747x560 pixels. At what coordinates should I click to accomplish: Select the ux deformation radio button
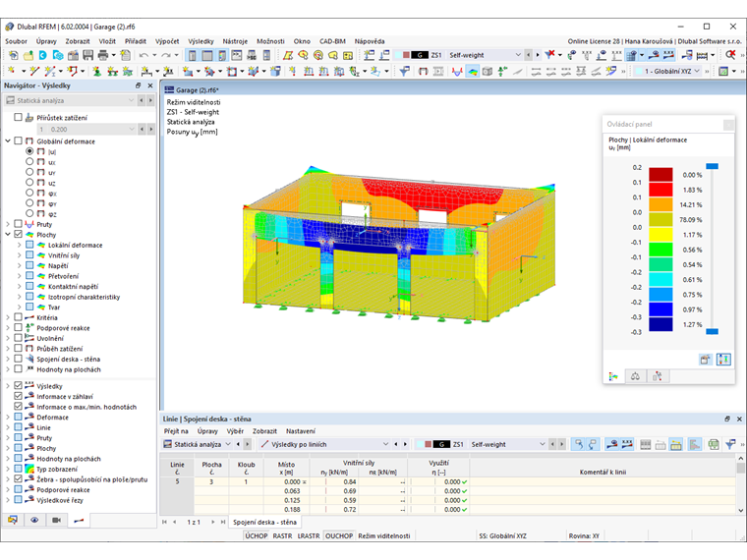29,161
